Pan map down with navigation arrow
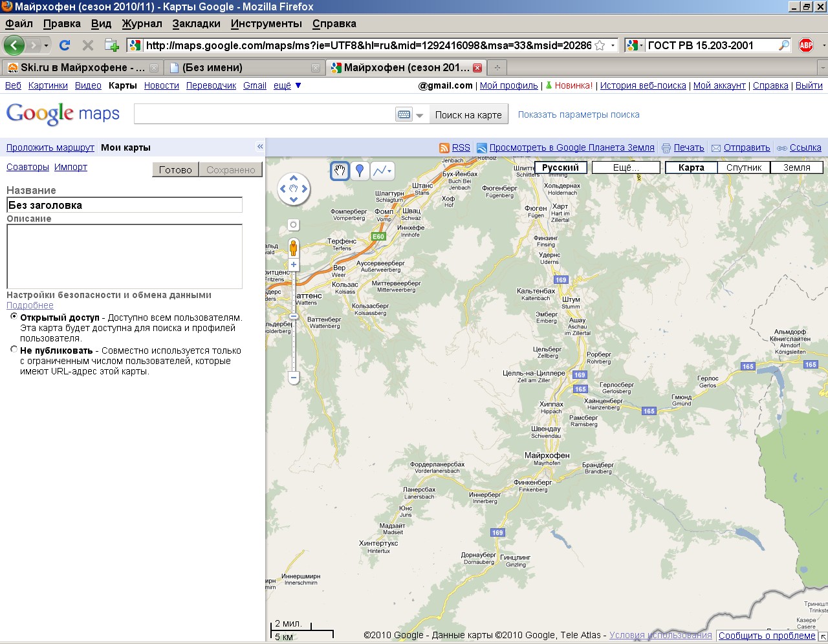Image resolution: width=828 pixels, height=644 pixels. pos(294,200)
